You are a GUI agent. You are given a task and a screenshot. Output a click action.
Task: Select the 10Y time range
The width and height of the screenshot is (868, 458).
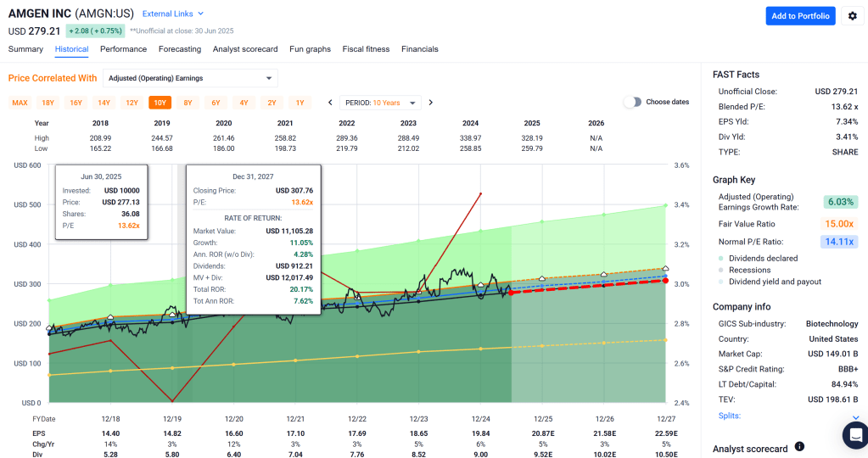(x=159, y=103)
